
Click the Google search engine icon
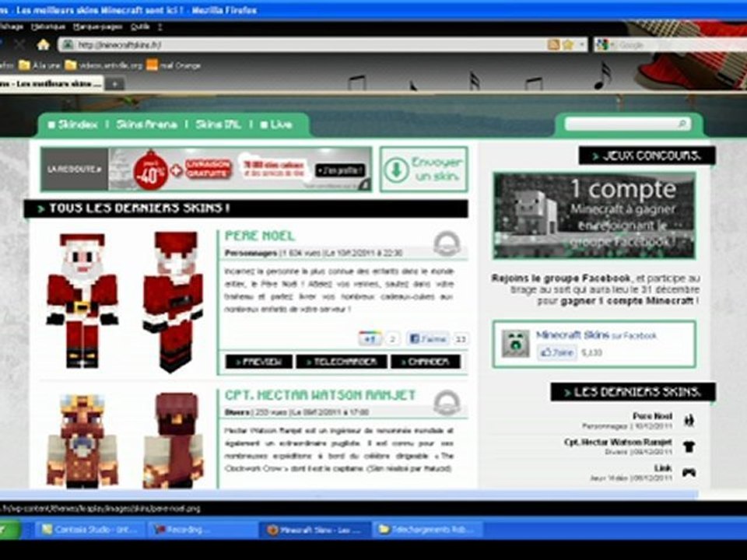pyautogui.click(x=602, y=45)
